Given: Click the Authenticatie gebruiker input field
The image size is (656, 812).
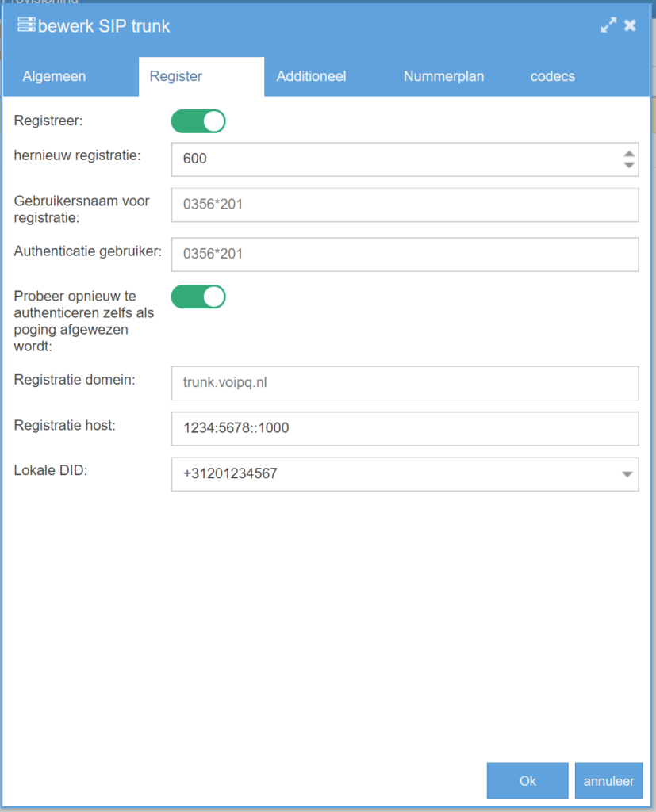Looking at the screenshot, I should point(405,255).
